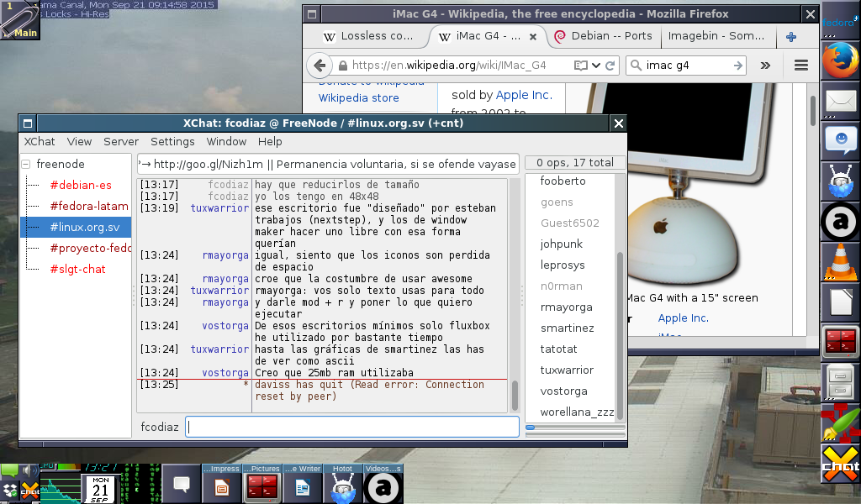This screenshot has width=861, height=504.
Task: Switch to the Writer window in the bottom bar
Action: click(302, 483)
